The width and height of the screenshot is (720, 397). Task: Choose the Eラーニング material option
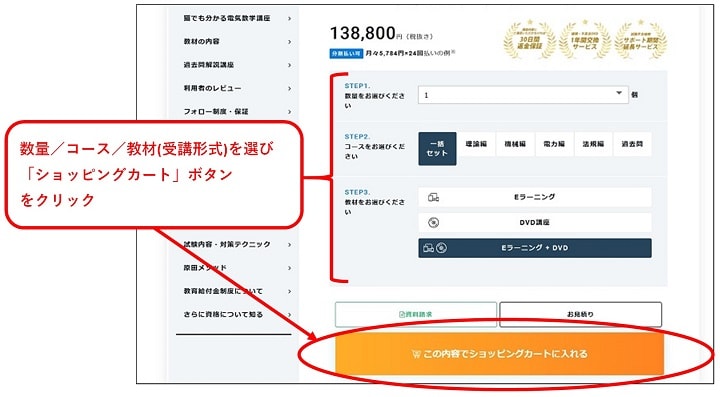coord(534,197)
